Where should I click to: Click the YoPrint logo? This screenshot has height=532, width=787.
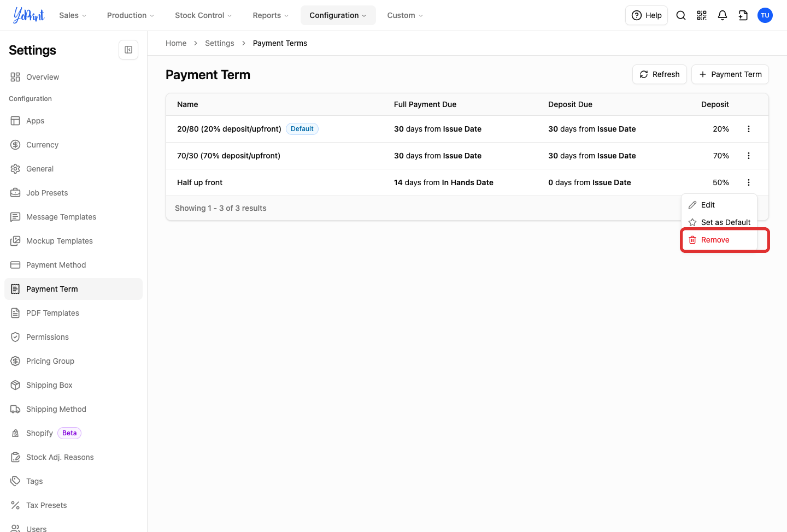(x=29, y=15)
